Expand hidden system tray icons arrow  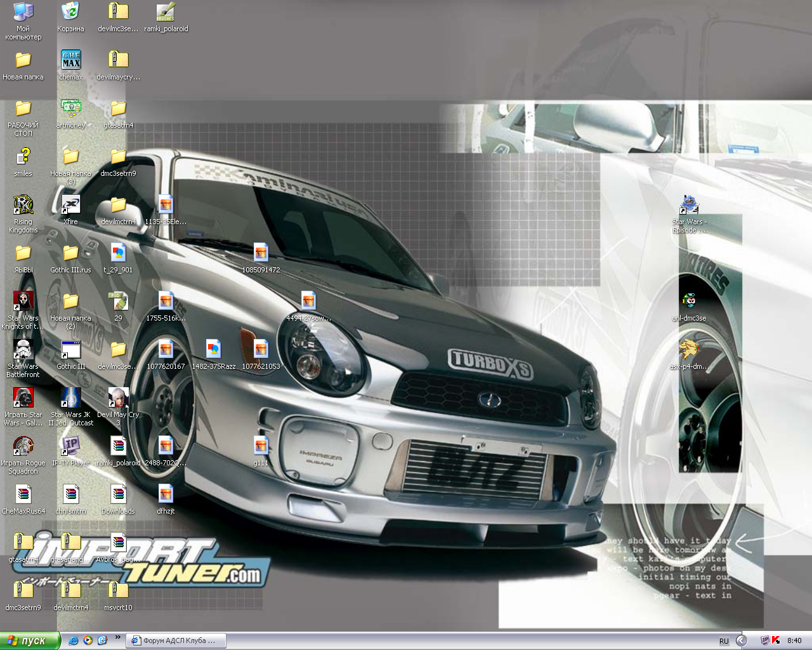741,640
